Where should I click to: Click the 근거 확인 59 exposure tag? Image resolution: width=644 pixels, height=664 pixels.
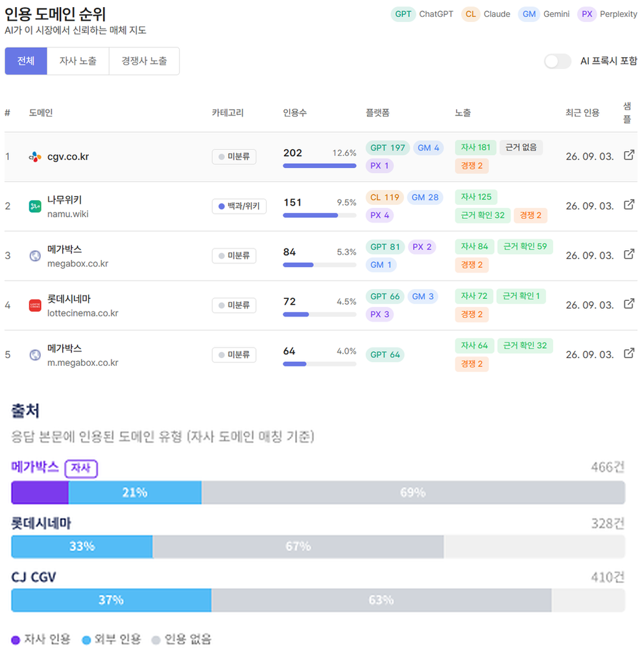coord(525,246)
